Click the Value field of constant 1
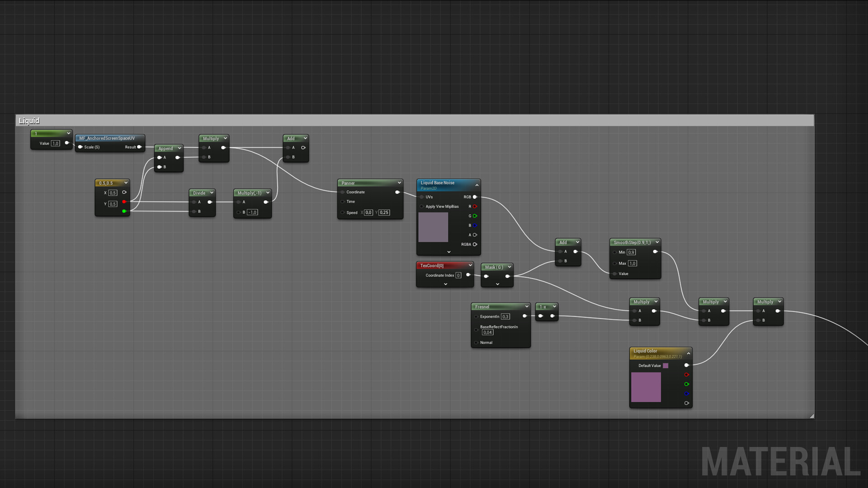Viewport: 868px width, 488px height. [x=56, y=143]
